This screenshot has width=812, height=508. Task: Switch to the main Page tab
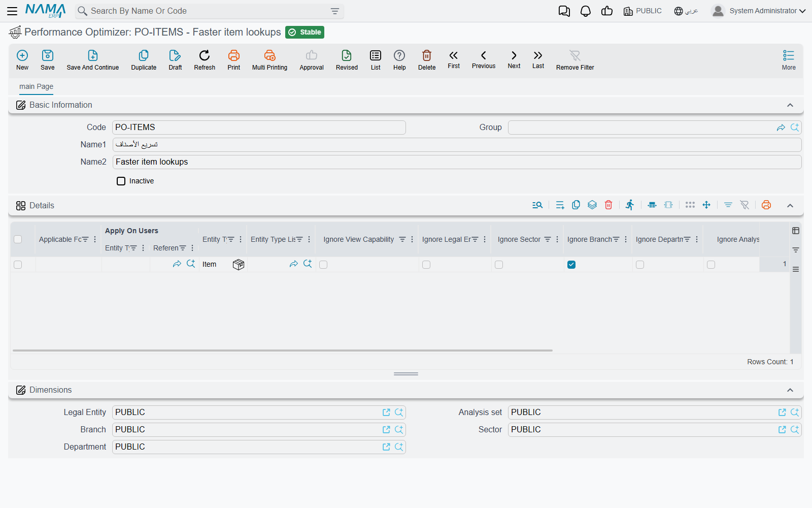[x=36, y=86]
